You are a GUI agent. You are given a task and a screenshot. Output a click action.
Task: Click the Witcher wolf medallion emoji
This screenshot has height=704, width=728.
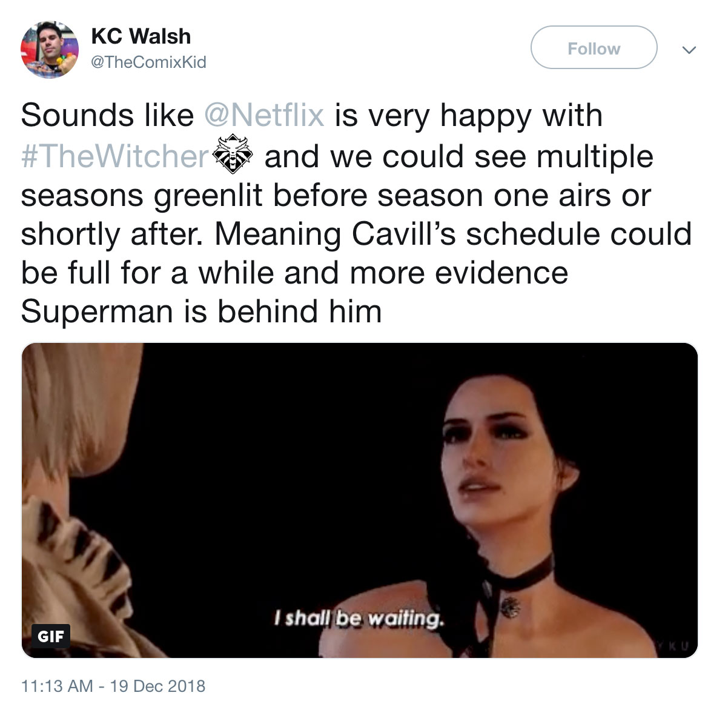(233, 155)
